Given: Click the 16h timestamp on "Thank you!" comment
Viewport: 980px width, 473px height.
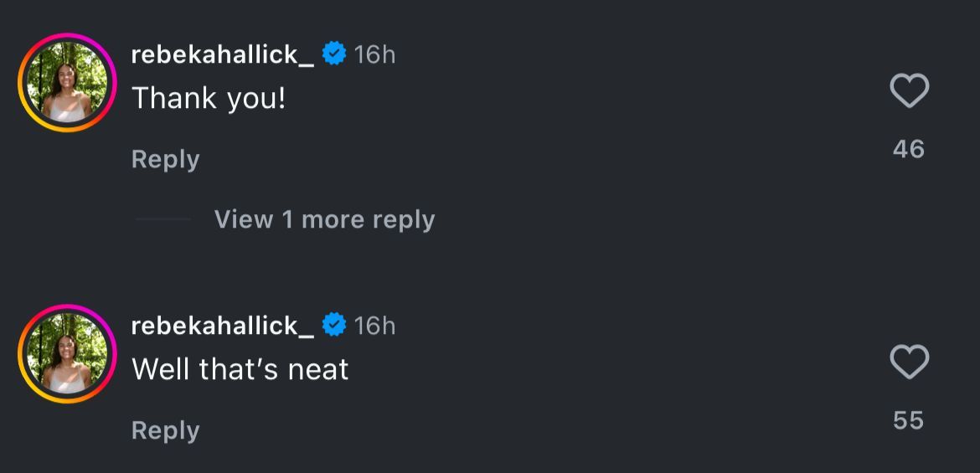Looking at the screenshot, I should point(374,54).
